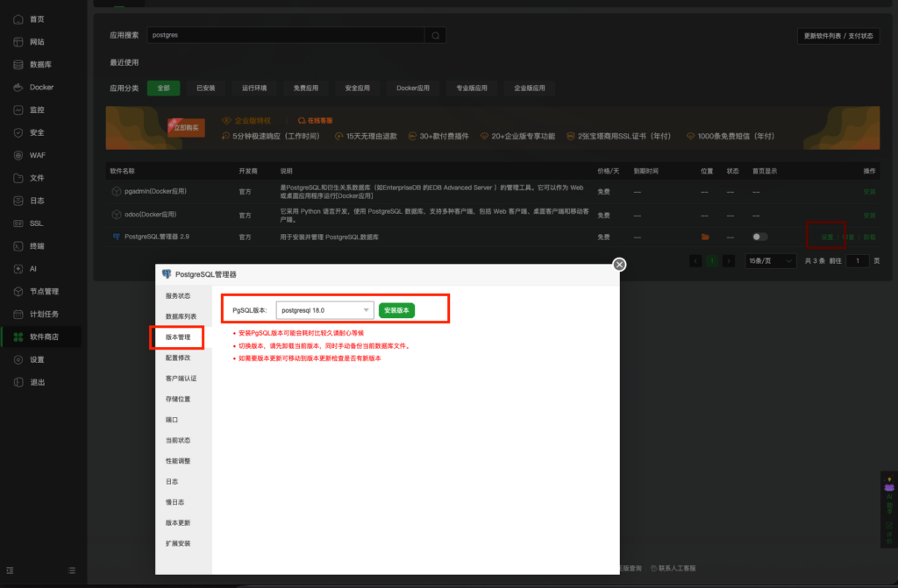The height and width of the screenshot is (588, 898).
Task: Open Docker section in sidebar
Action: pyautogui.click(x=41, y=88)
